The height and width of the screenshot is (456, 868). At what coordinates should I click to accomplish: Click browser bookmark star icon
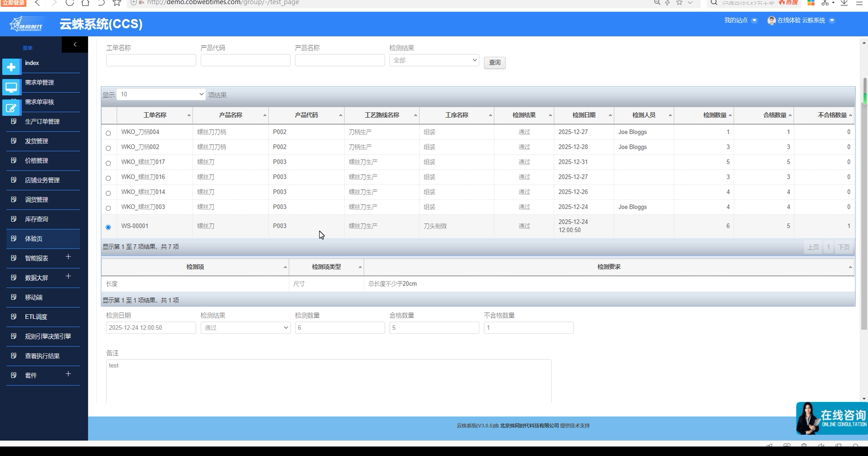click(x=117, y=3)
